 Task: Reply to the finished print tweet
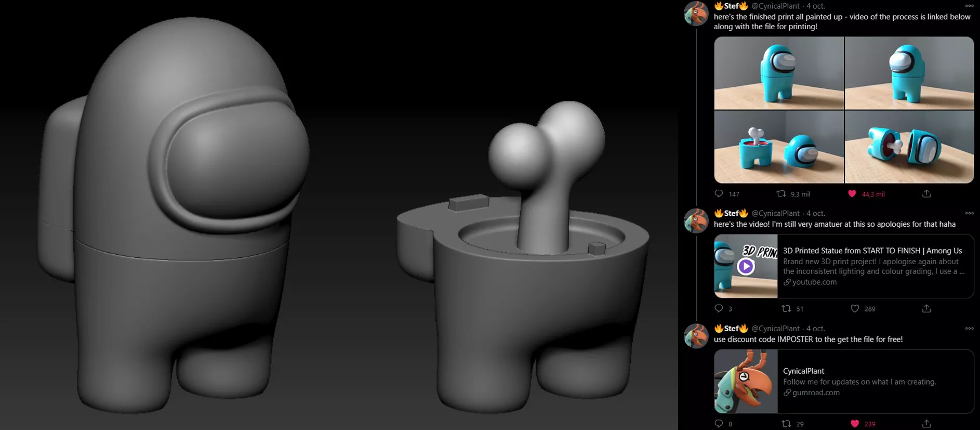[x=719, y=194]
